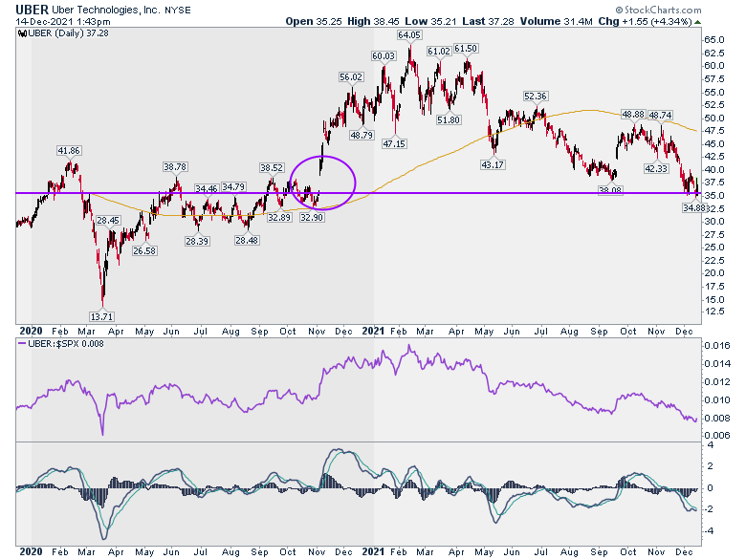This screenshot has height=560, width=746.
Task: Click the UBER:$SPX 0.008 legend label
Action: pyautogui.click(x=66, y=344)
